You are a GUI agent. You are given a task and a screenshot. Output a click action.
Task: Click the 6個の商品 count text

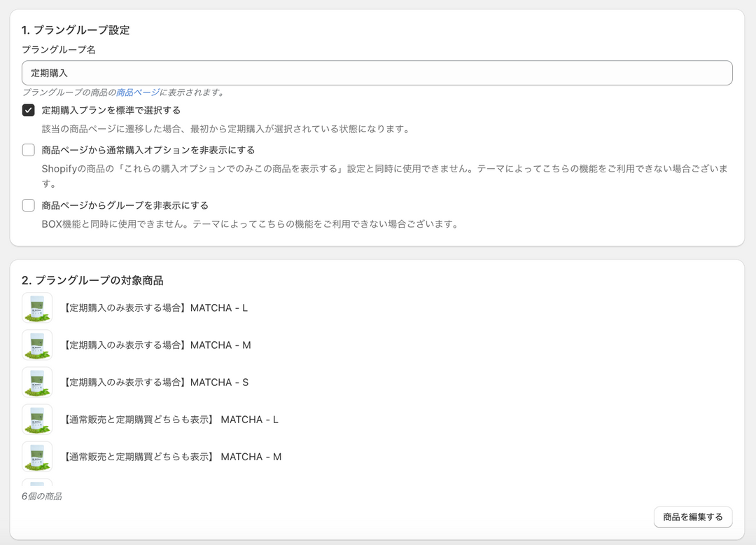(42, 497)
